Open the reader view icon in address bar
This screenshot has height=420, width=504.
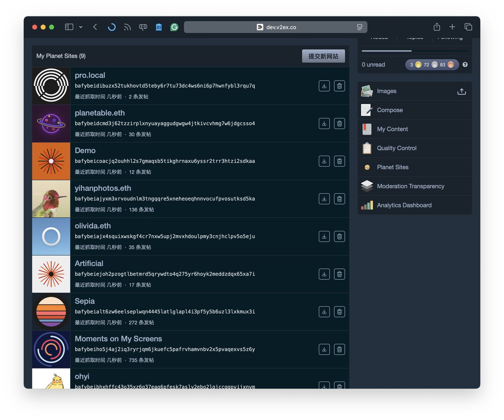(x=360, y=27)
